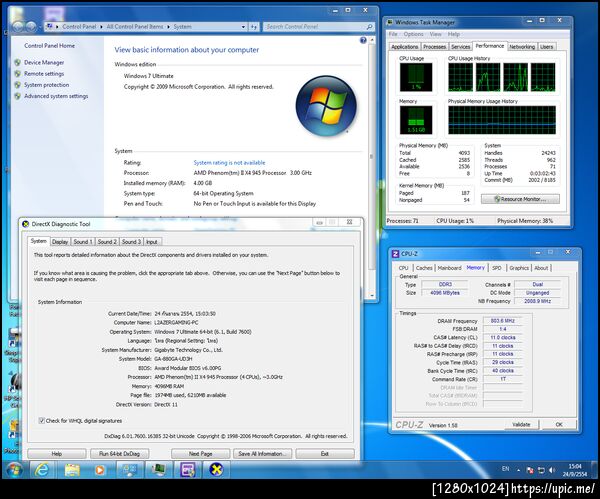This screenshot has width=600, height=499.
Task: Switch to Applications tab in Task Manager
Action: pos(404,47)
